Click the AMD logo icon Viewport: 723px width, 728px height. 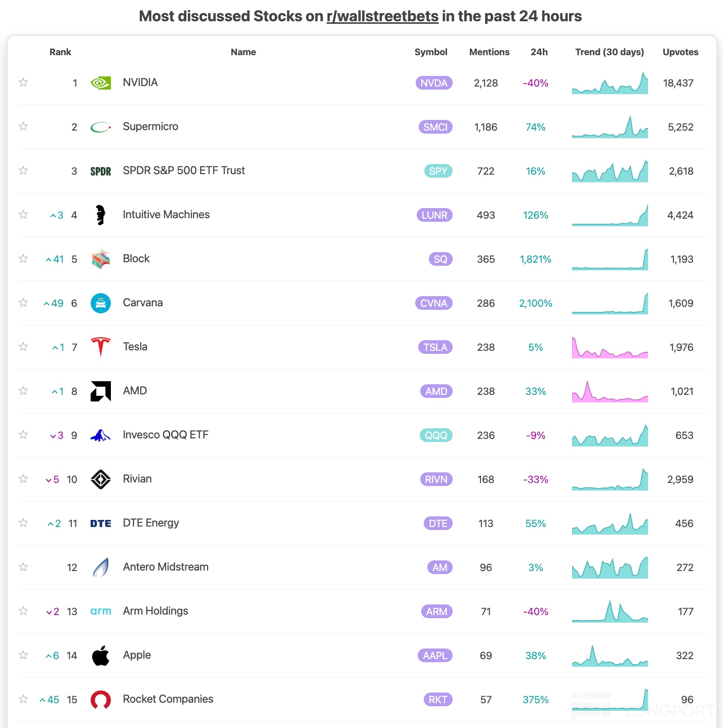click(100, 391)
